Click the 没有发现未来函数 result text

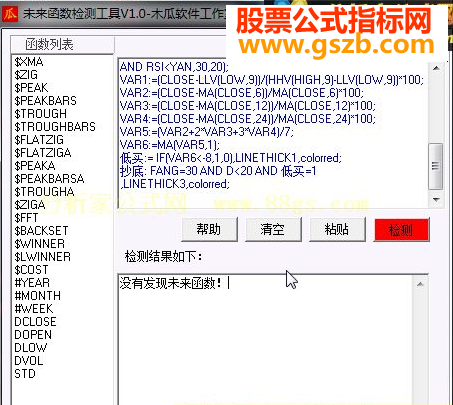point(170,283)
